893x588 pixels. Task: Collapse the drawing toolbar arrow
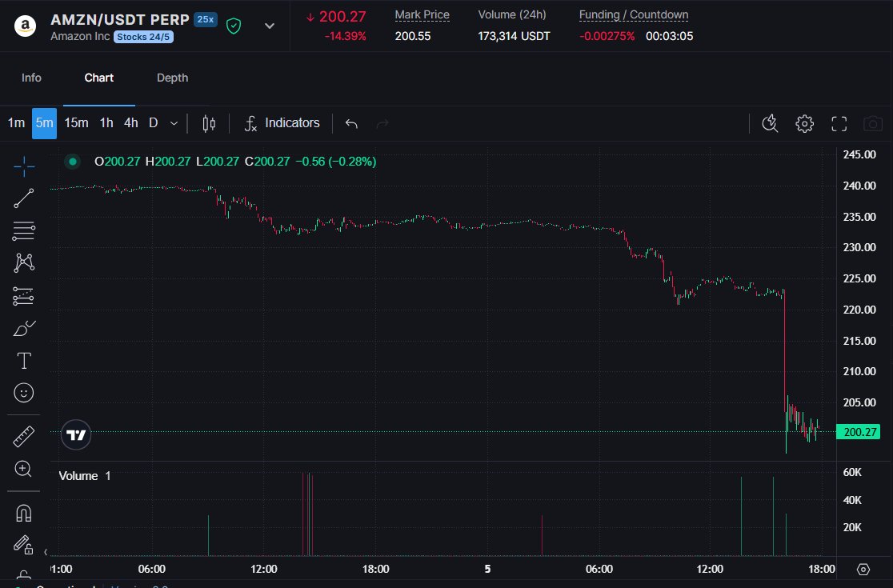coord(46,551)
